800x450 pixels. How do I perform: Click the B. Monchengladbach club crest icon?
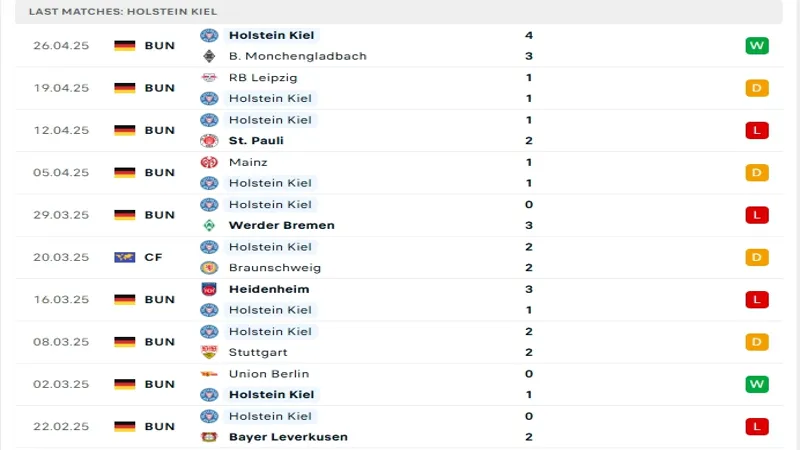coord(209,56)
